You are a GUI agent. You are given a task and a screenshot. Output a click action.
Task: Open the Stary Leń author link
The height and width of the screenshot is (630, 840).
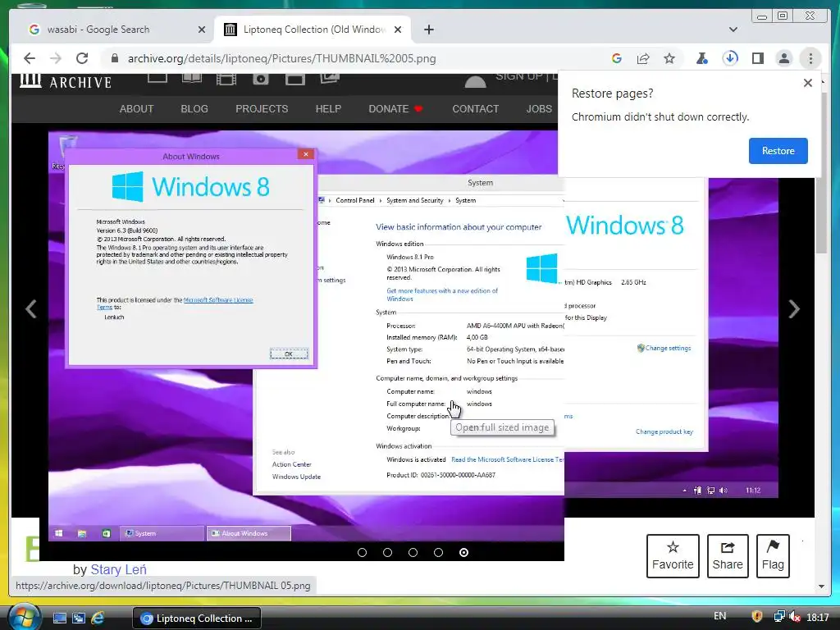(118, 569)
